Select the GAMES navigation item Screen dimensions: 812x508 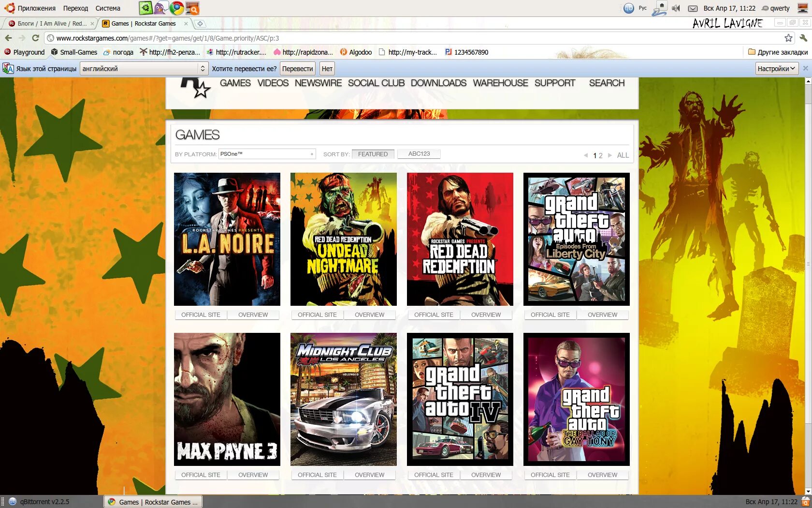[x=235, y=83]
